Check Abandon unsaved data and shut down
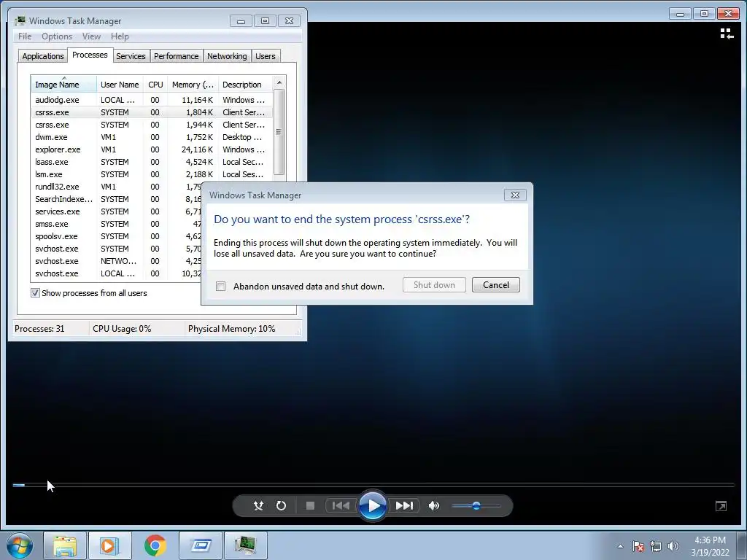 220,286
